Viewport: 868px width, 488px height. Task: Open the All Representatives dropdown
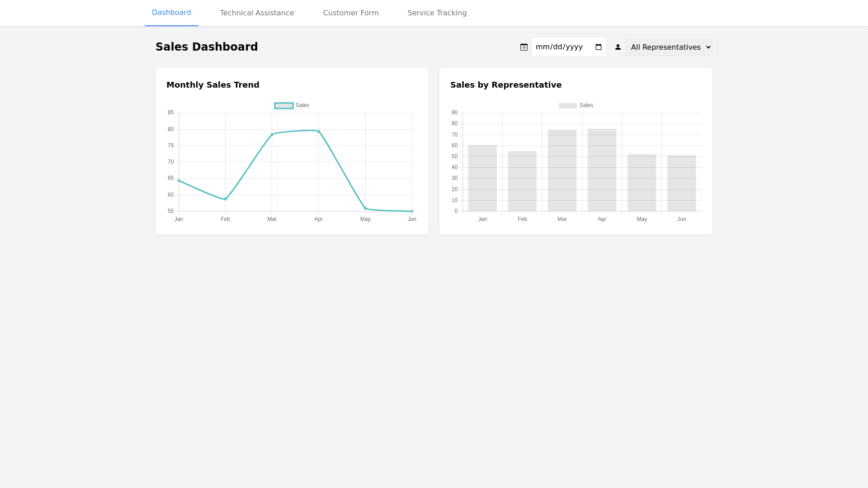point(669,47)
